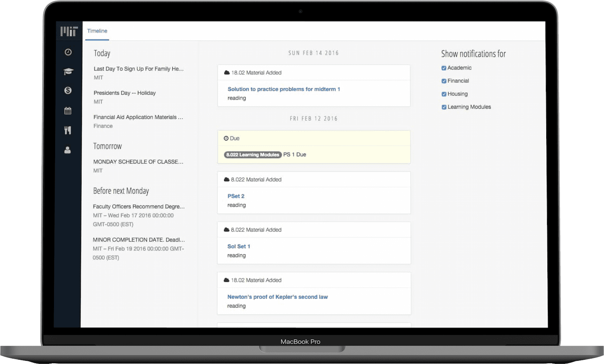Open Newton's proof of Kepler's second law
Screen dimensions: 604x364
277,297
